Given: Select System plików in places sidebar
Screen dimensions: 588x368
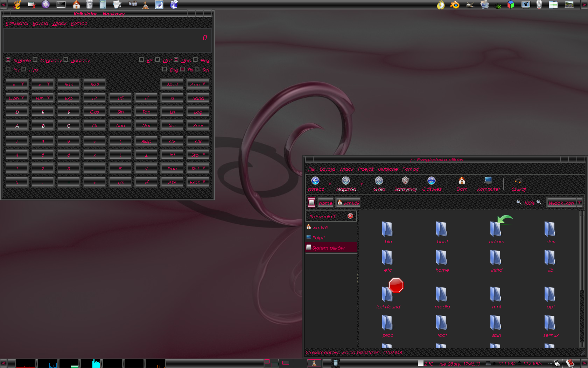Looking at the screenshot, I should click(331, 247).
